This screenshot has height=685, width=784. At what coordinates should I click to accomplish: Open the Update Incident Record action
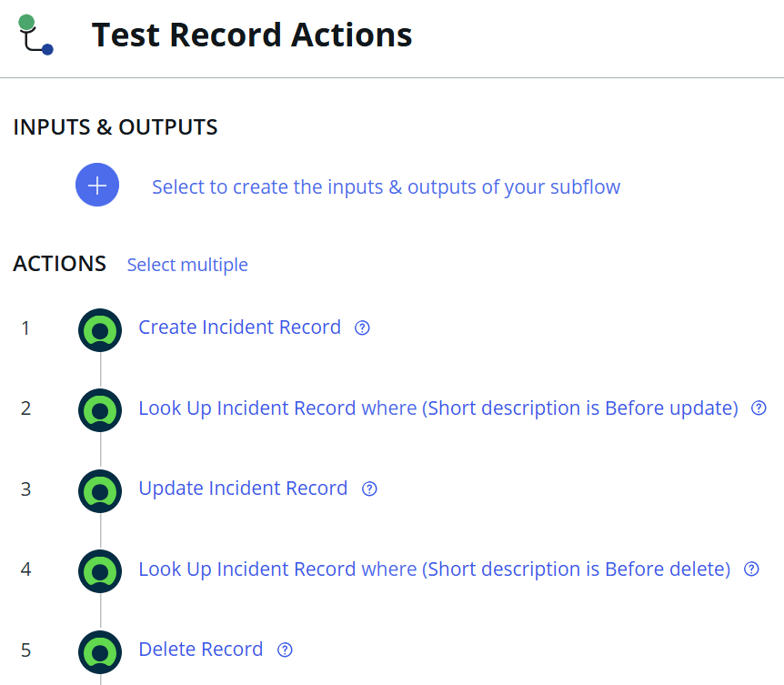click(243, 489)
